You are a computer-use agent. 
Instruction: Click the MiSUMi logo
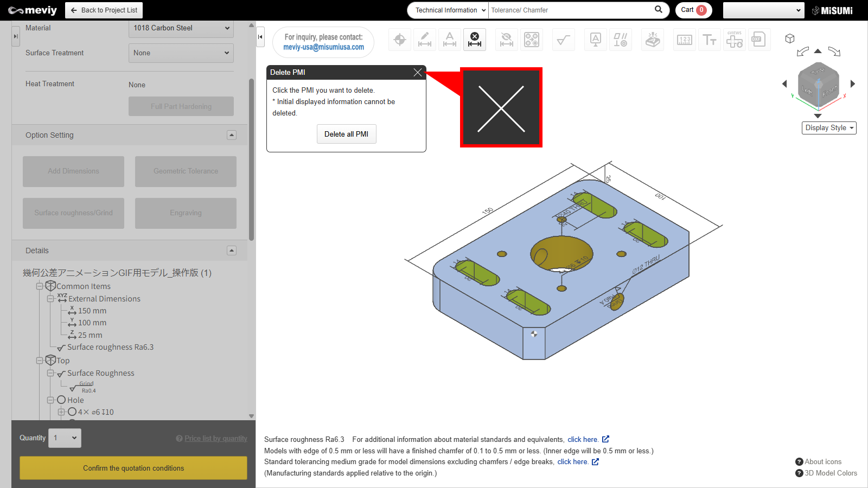pyautogui.click(x=832, y=10)
